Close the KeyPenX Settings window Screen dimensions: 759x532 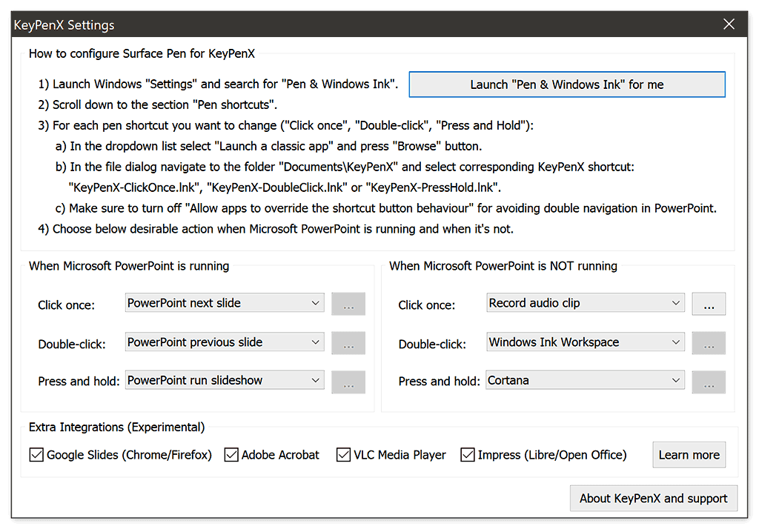(729, 24)
